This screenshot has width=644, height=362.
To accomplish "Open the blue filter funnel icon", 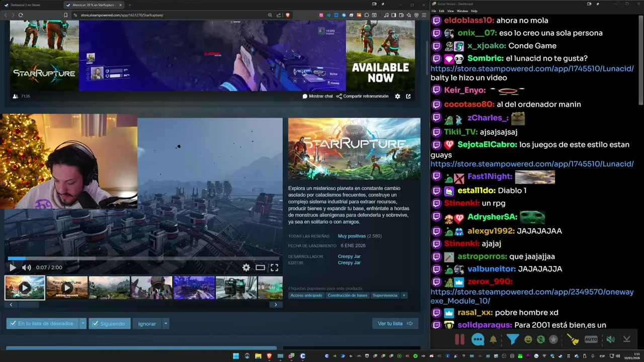I will (512, 339).
